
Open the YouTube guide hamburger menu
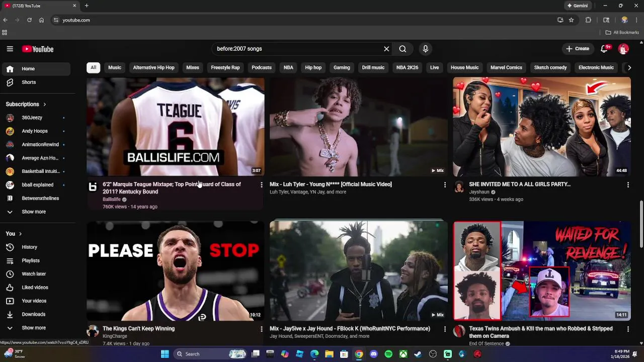coord(10,49)
